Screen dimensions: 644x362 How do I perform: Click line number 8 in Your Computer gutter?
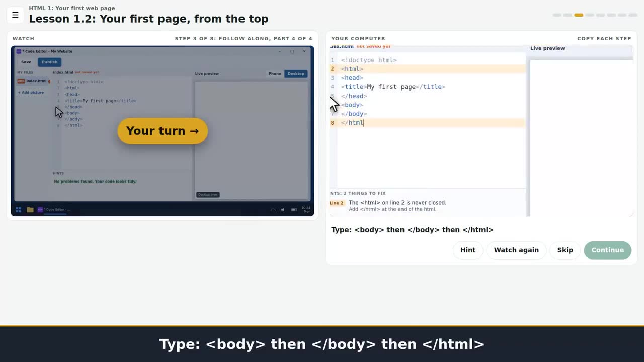(x=332, y=123)
